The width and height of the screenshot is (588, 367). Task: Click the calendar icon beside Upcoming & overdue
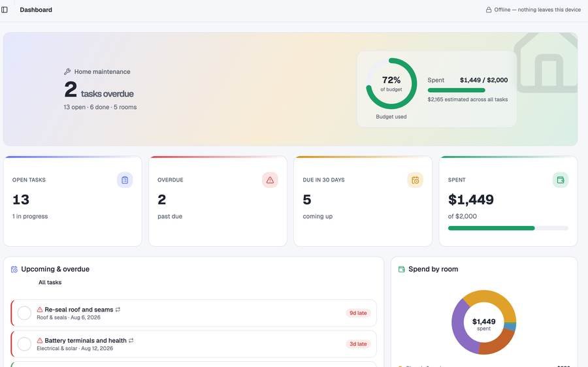[x=14, y=269]
